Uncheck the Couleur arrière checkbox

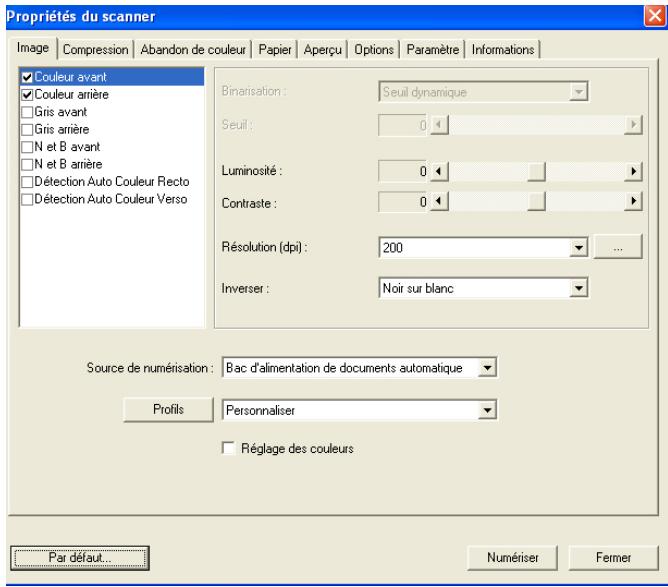coord(27,95)
